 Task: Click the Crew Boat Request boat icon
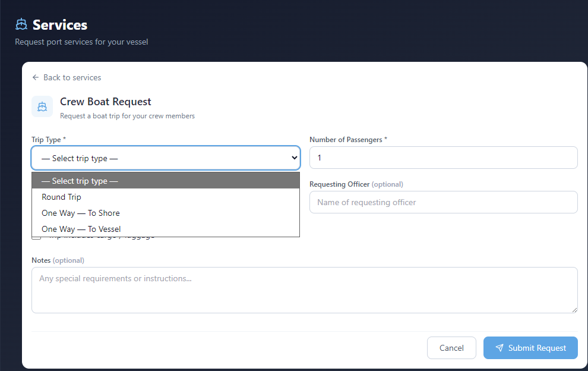[42, 106]
